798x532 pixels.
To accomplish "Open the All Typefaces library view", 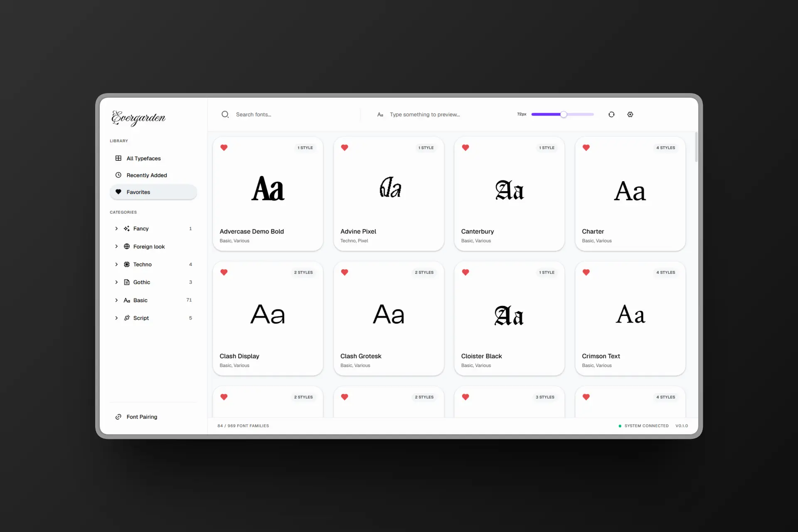I will (153, 158).
